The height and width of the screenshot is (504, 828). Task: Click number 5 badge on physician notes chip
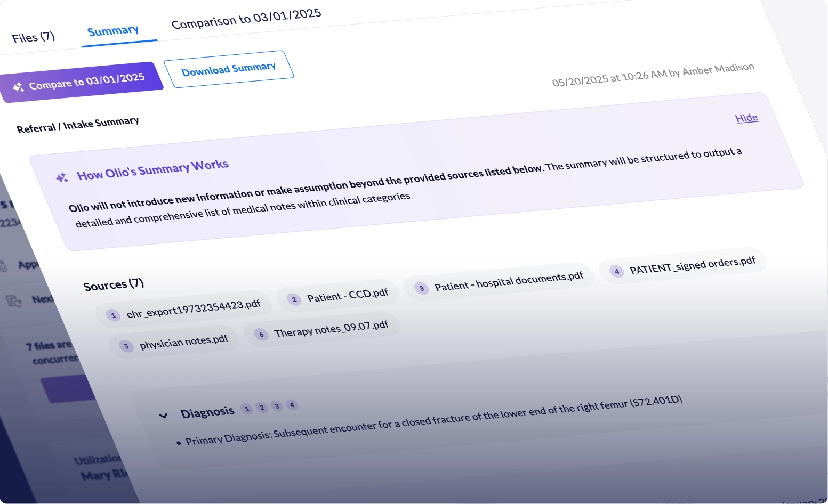(126, 346)
